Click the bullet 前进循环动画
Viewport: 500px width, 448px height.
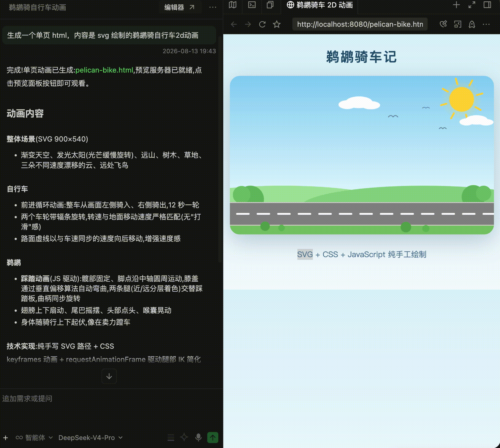[110, 205]
